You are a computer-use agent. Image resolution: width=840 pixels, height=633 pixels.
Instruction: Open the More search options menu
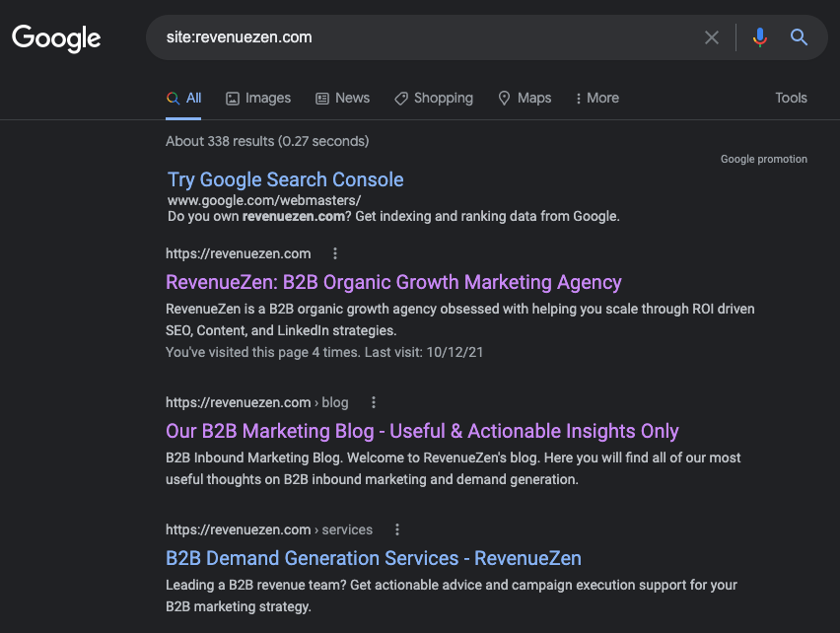tap(597, 98)
